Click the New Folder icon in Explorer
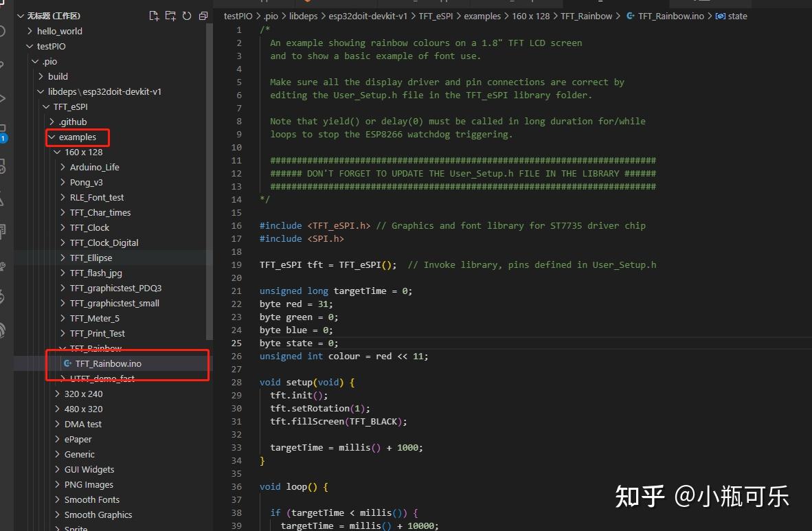This screenshot has height=531, width=812. (x=170, y=15)
